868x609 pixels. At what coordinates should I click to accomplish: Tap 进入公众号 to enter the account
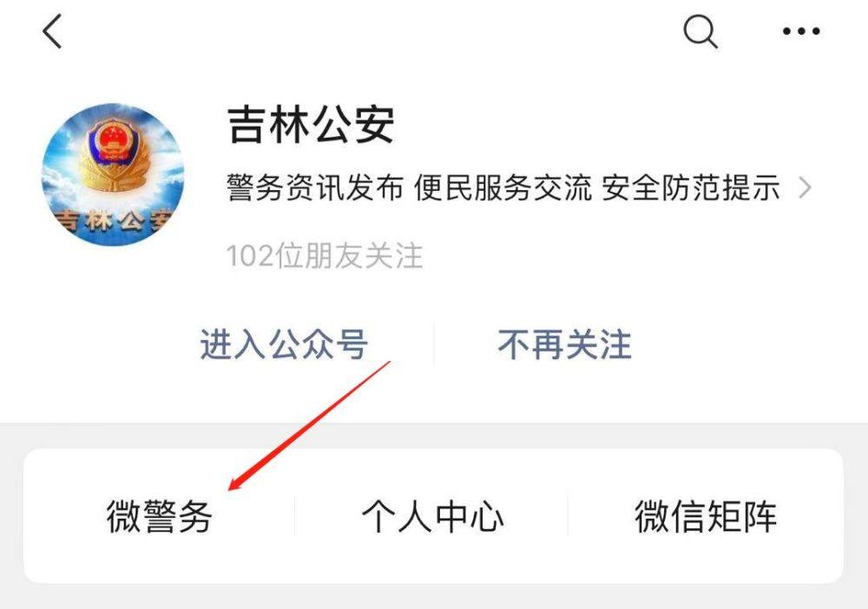(284, 344)
